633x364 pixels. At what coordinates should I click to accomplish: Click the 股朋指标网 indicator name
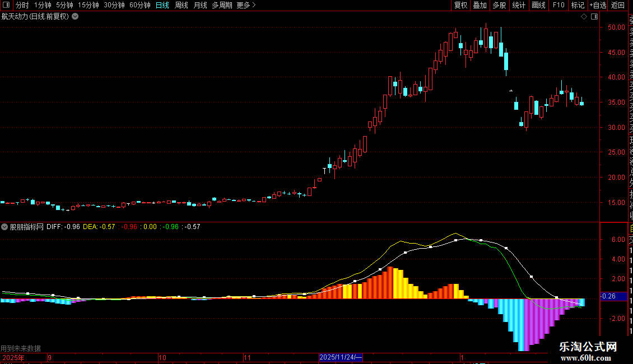(x=27, y=227)
